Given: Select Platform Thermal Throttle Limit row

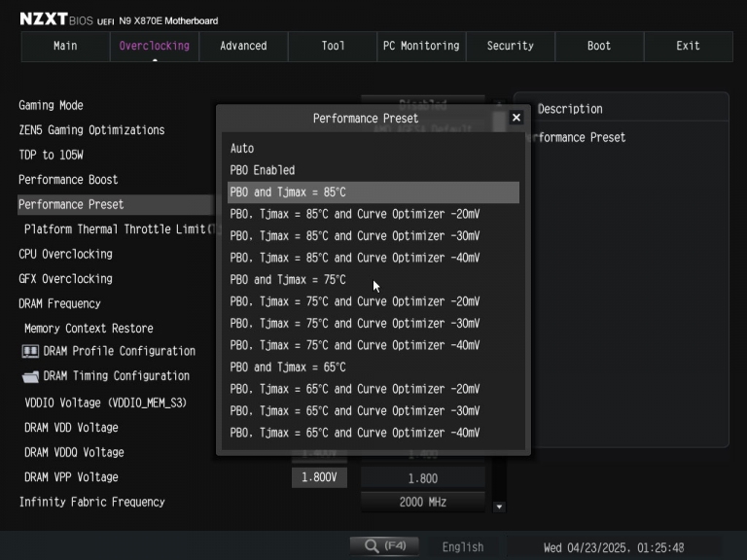Looking at the screenshot, I should (x=120, y=229).
